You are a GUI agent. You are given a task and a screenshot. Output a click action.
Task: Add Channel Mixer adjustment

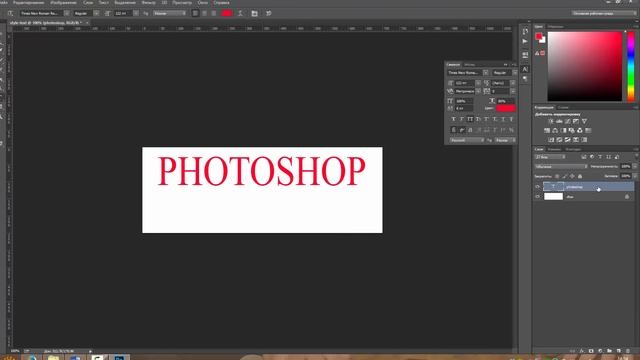[580, 131]
